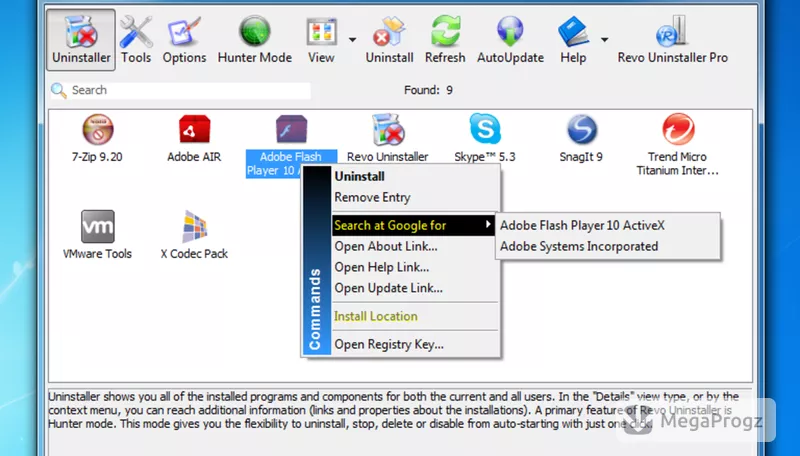
Task: Choose Open Update Link menu item
Action: click(414, 288)
